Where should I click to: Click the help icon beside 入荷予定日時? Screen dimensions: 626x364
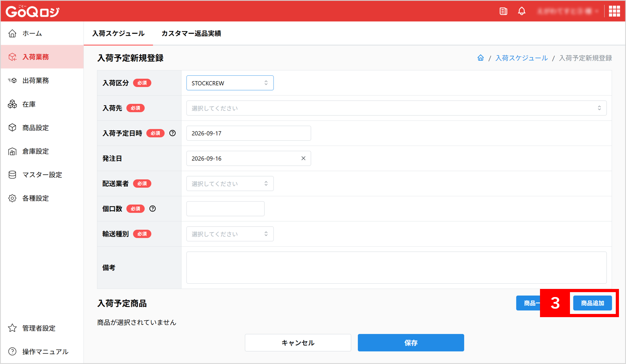pos(172,133)
